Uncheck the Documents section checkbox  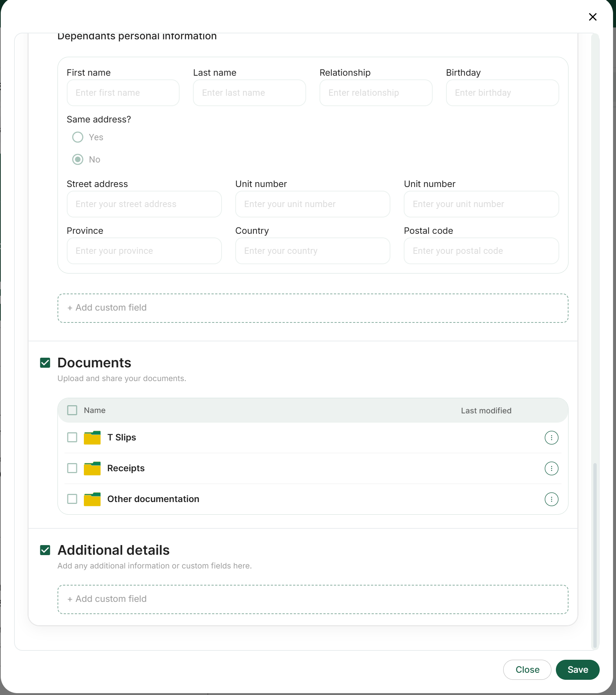pyautogui.click(x=45, y=363)
